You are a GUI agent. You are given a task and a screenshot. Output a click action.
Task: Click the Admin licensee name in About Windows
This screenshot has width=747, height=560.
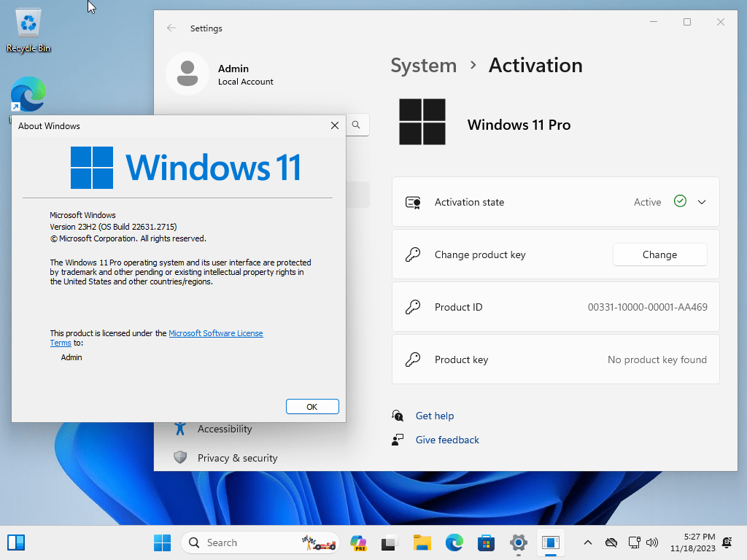point(71,357)
